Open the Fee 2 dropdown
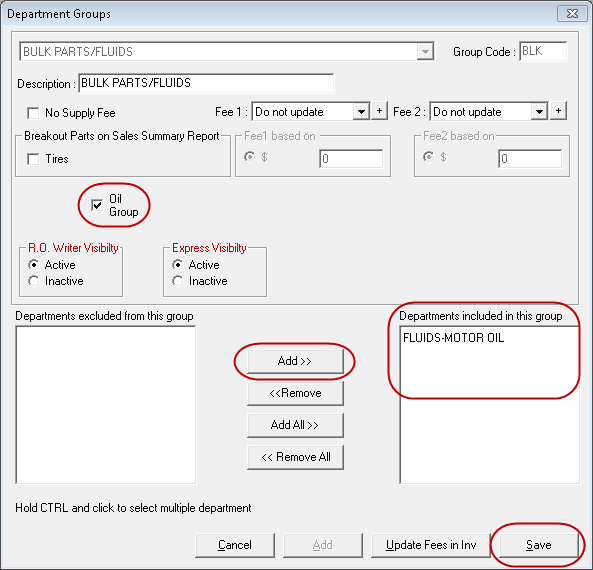593x570 pixels. (x=539, y=112)
